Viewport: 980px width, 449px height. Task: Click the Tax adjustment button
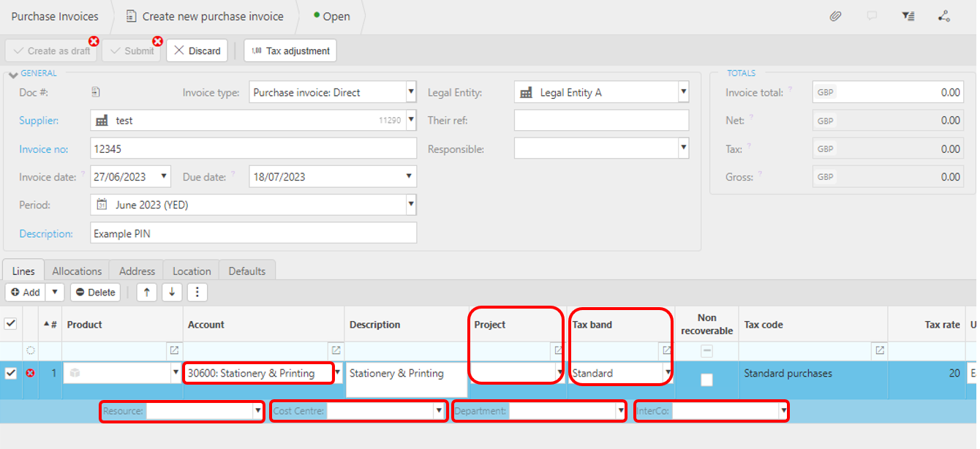coord(290,50)
